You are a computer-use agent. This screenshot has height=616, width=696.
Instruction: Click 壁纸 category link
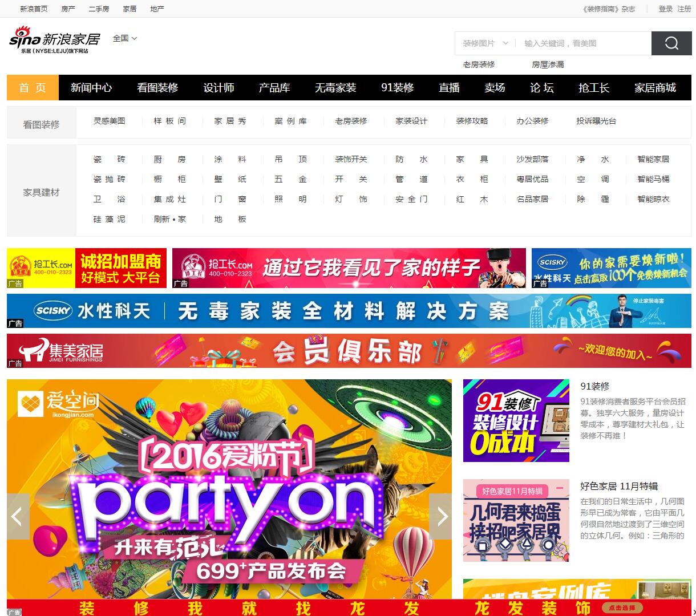click(230, 179)
